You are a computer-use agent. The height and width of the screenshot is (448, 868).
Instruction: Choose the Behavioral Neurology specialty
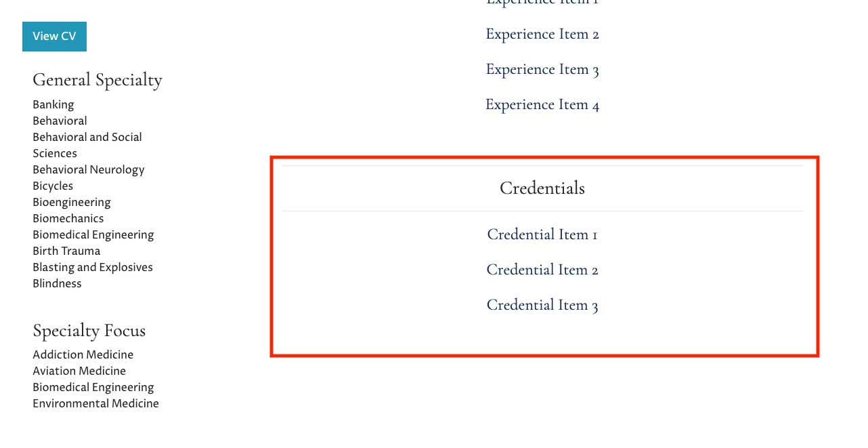pyautogui.click(x=89, y=169)
